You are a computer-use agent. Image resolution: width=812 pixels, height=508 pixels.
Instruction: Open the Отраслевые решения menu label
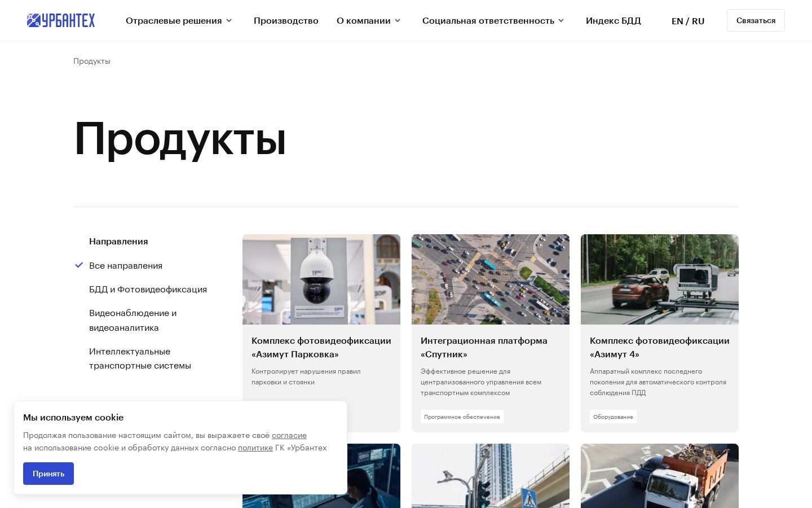(174, 21)
